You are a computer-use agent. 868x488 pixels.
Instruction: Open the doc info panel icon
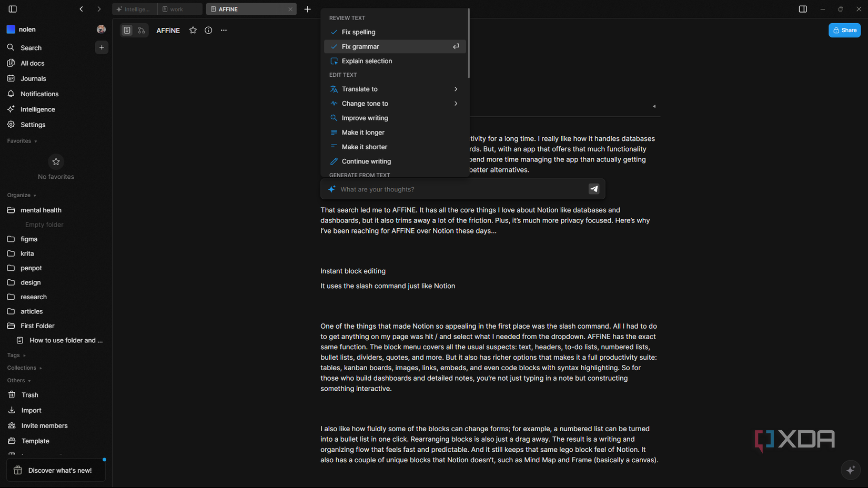click(x=208, y=30)
